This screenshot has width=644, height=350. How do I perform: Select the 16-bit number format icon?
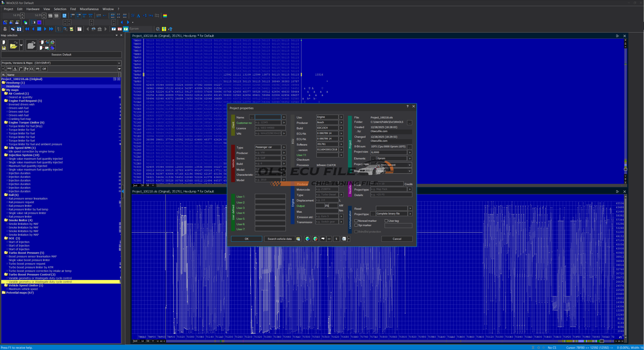pyautogui.click(x=78, y=16)
